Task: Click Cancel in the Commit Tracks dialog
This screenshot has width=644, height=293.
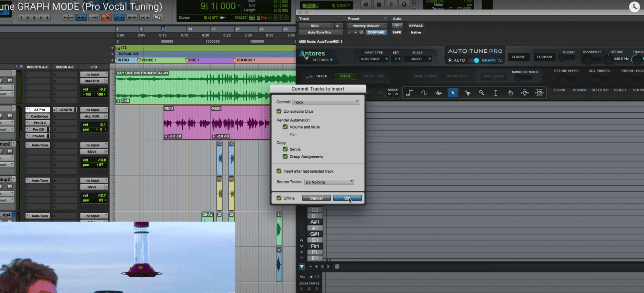Action: click(x=316, y=198)
